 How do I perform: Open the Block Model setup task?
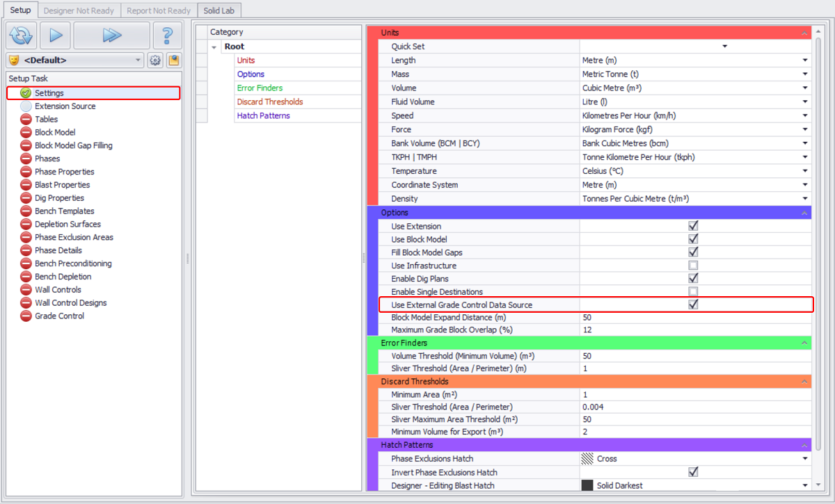click(55, 133)
